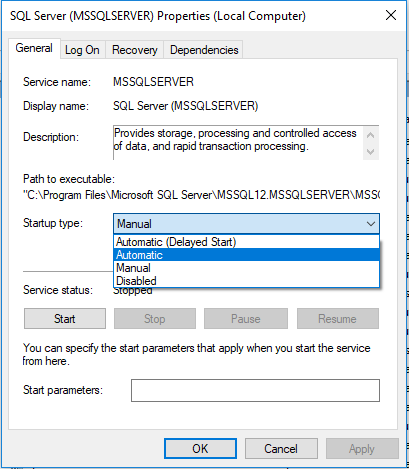
Task: Click the start parameters help text
Action: click(x=196, y=354)
